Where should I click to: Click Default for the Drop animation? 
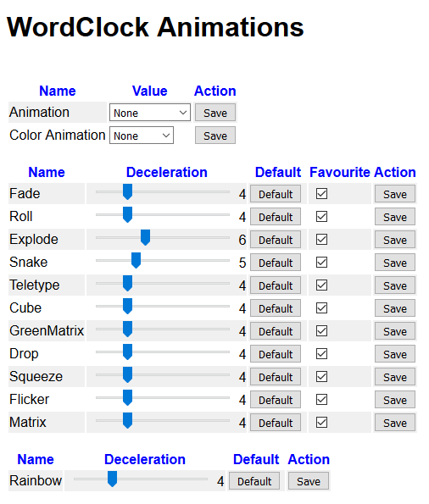[x=276, y=354]
